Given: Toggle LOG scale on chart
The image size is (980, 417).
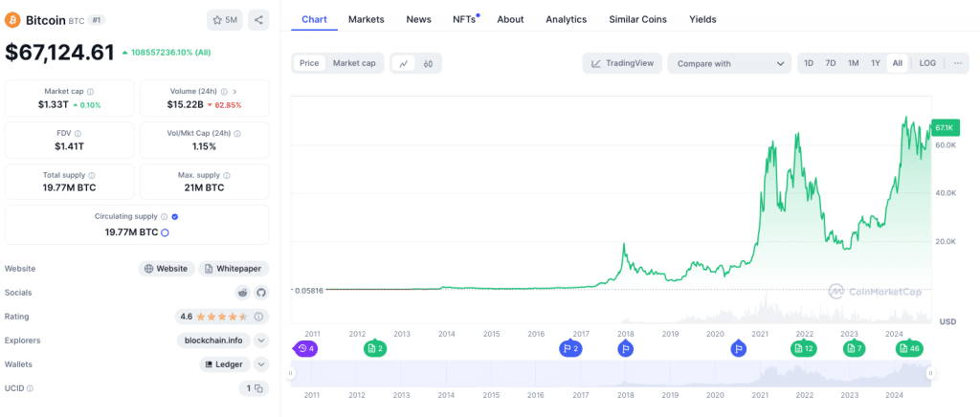Looking at the screenshot, I should pos(927,63).
